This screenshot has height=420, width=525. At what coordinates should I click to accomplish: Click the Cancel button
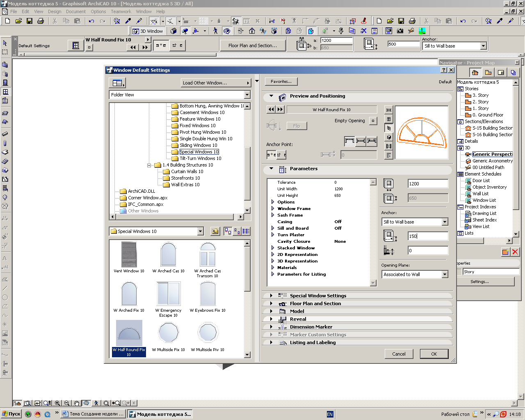tap(399, 354)
